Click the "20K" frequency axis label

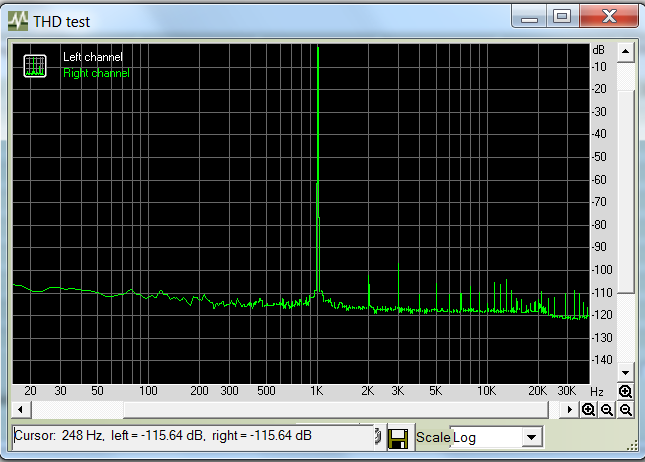538,391
